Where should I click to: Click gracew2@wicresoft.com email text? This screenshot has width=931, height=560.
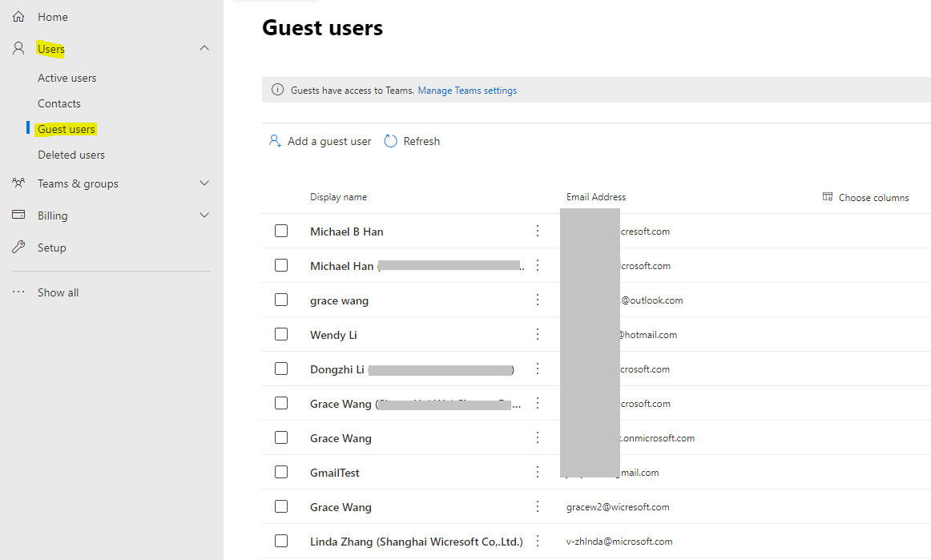point(618,507)
